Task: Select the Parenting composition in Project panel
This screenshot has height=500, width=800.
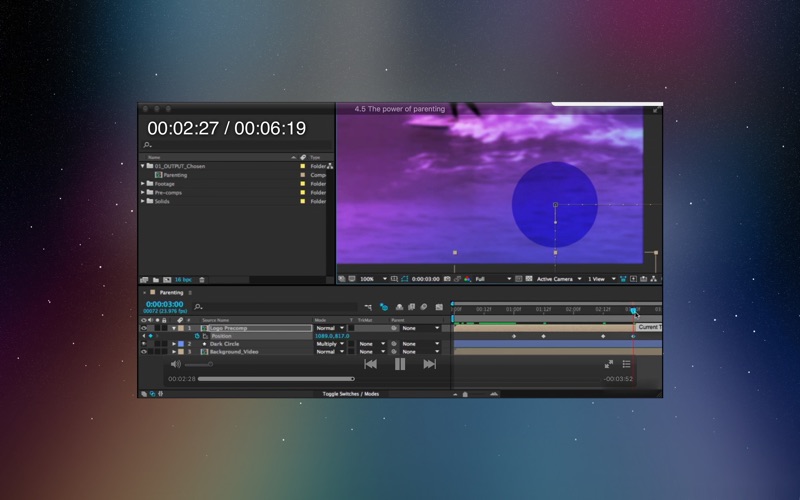Action: point(175,174)
